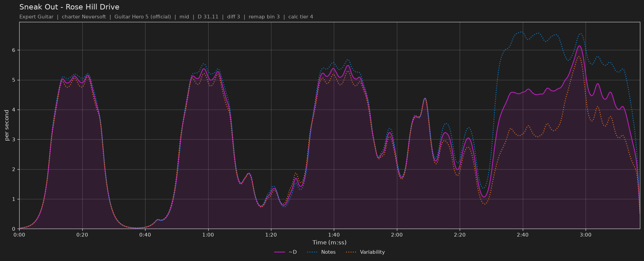The image size is (644, 261).
Task: Click the 'D 31.11' value in subtitle
Action: [208, 17]
